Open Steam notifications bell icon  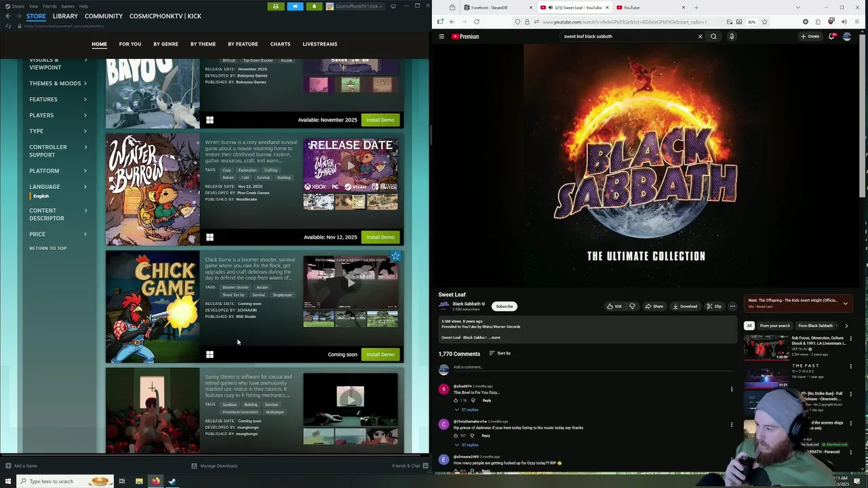click(x=314, y=6)
